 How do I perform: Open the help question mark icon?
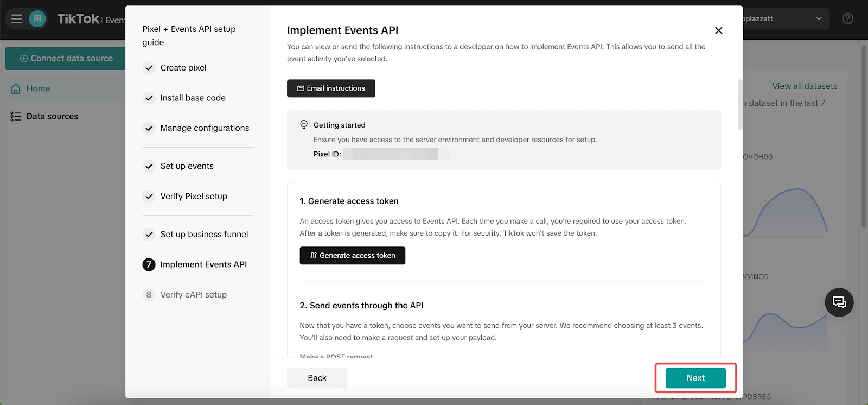[847, 19]
